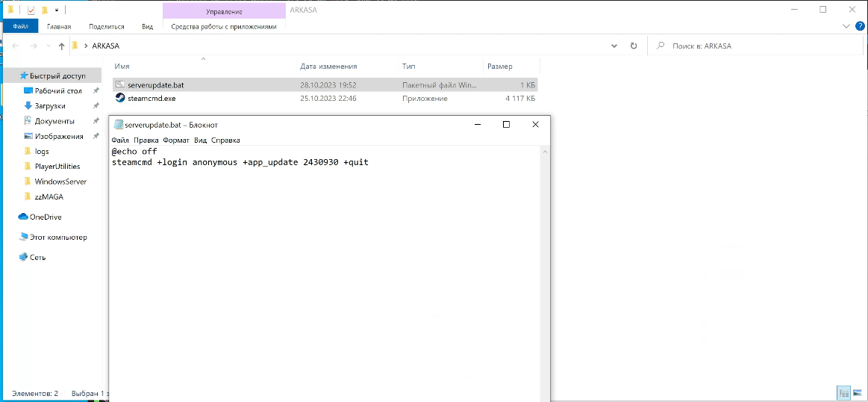Expand the Explorer ribbon chevron
This screenshot has height=402, width=868.
point(846,26)
